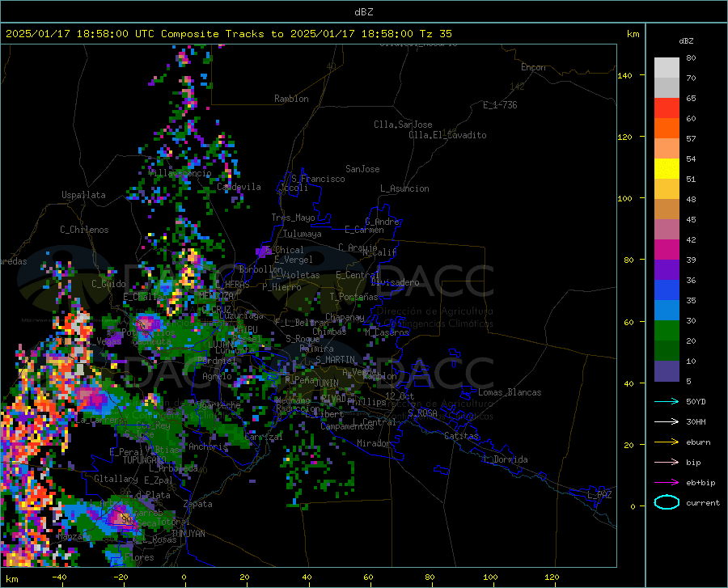Pick the dusty pink 42–45 dBZ swatch
Viewport: 728px width, 588px height.
coord(667,230)
